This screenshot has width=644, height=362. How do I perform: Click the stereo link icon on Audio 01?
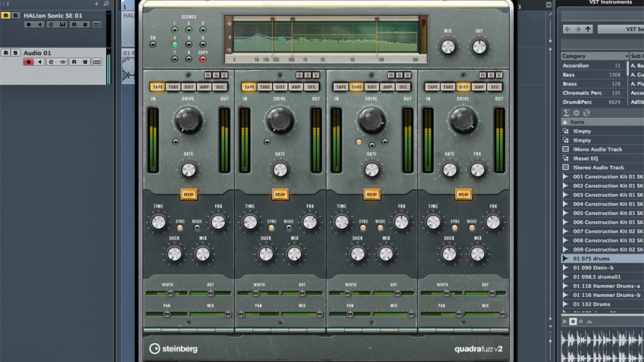(x=62, y=62)
